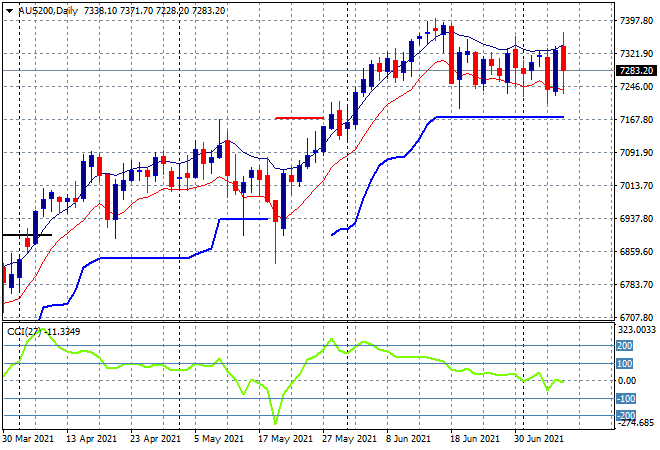Click the current price label 7283.20
Viewport: 660px width, 450px height.
tap(636, 71)
